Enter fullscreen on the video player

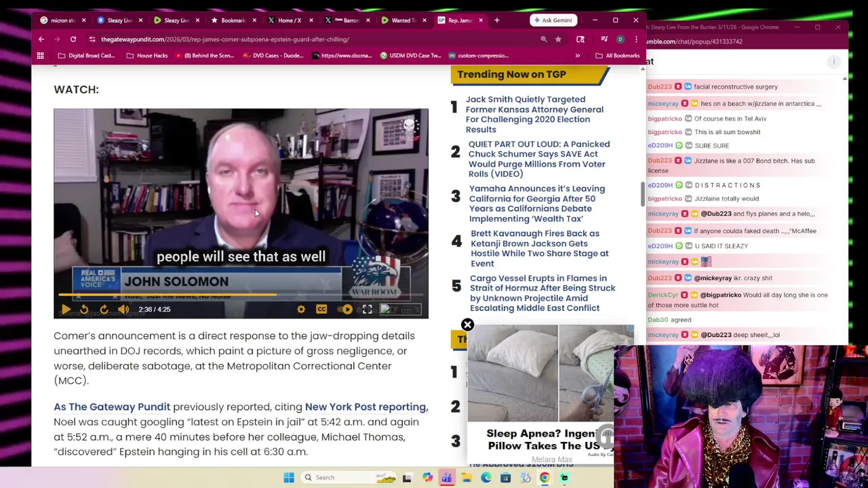(x=367, y=309)
